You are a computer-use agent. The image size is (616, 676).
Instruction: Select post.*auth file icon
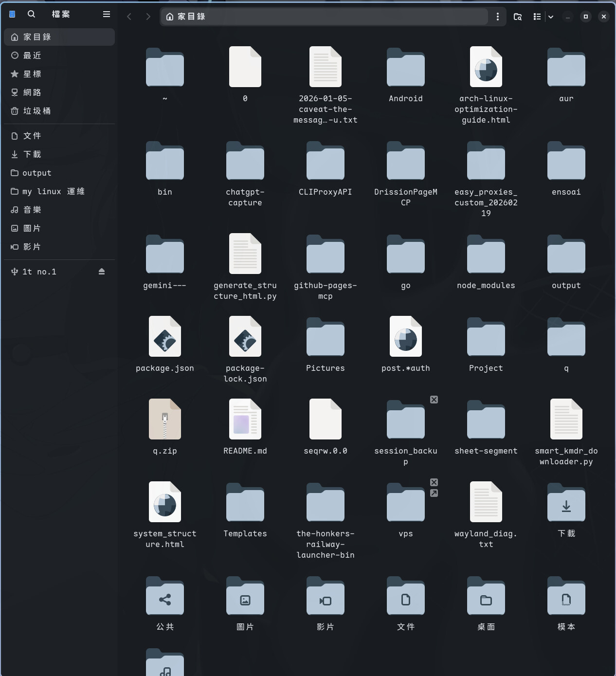[x=406, y=337]
